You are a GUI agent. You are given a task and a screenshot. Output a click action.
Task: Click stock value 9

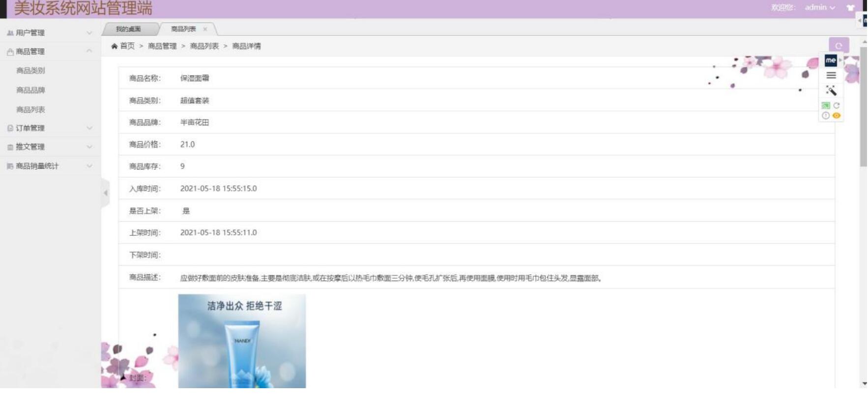(x=182, y=167)
